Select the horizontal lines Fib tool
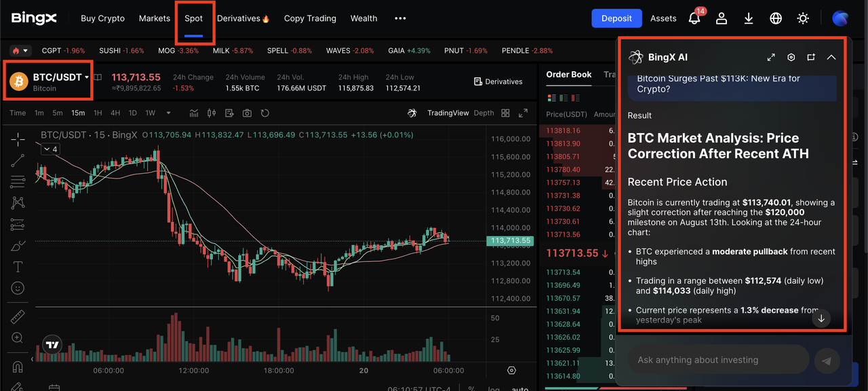 18,181
